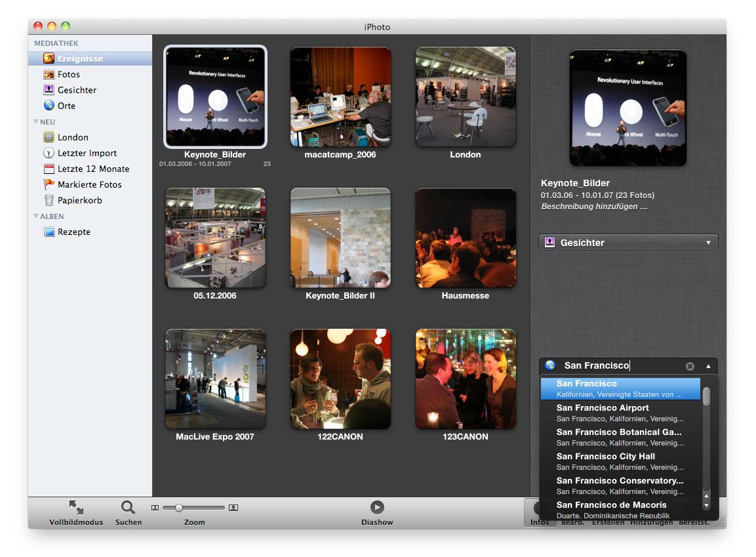Screen dimensions: 756x557
Task: Select the MacLive Expo 2007 thumbnail
Action: (x=215, y=379)
